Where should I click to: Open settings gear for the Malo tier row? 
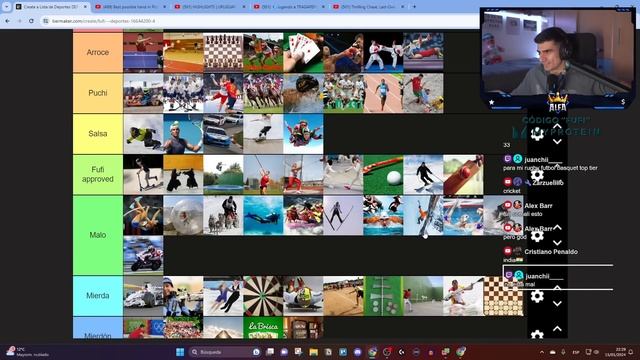(x=537, y=235)
